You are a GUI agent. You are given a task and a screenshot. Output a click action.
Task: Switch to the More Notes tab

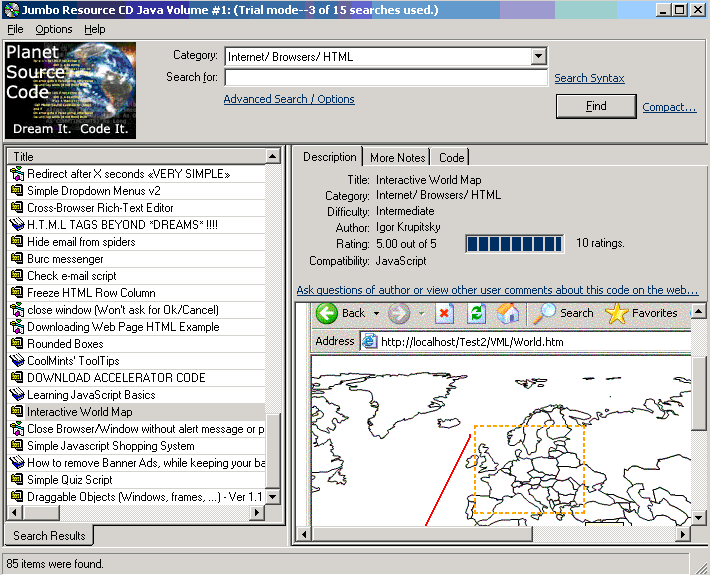click(x=397, y=158)
